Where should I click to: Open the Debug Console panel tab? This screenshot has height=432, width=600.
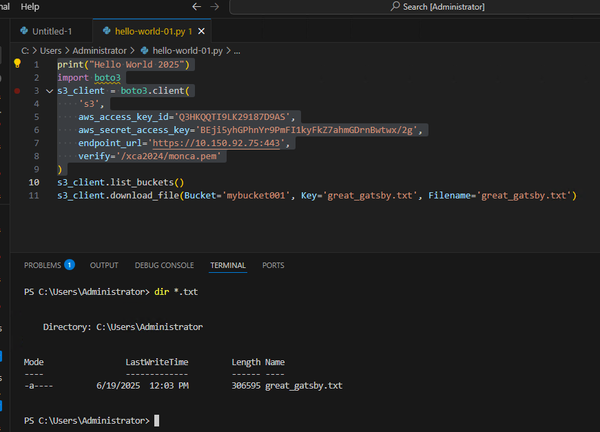pos(164,265)
